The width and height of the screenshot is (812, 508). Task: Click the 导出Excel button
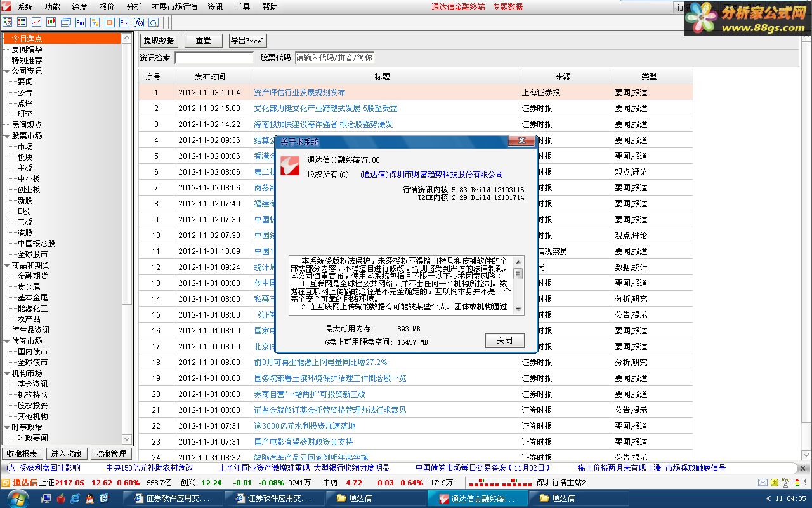(x=248, y=41)
